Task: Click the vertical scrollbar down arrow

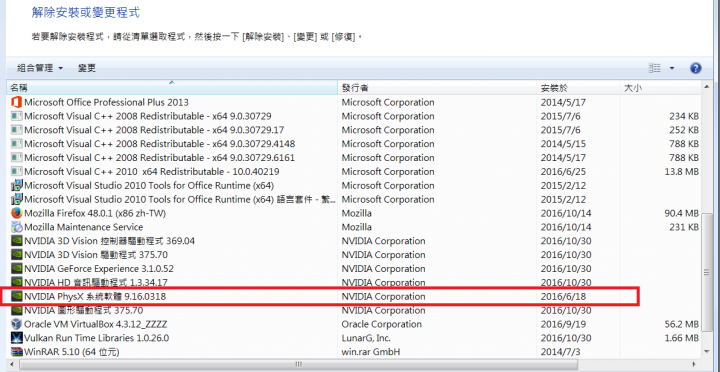Action: pos(707,351)
